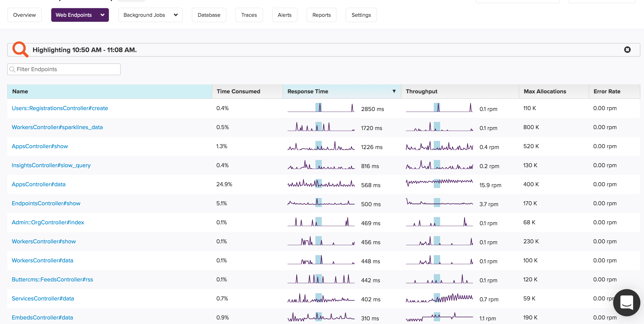The height and width of the screenshot is (324, 644).
Task: Open the Reports tab
Action: 321,15
